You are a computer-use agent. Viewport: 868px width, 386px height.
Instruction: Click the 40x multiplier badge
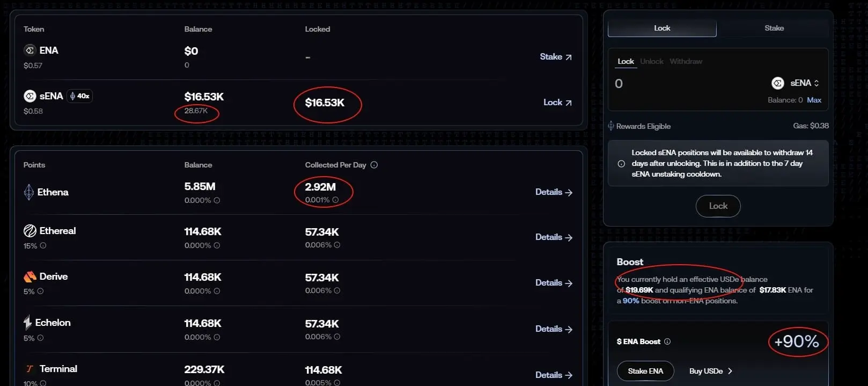click(79, 96)
